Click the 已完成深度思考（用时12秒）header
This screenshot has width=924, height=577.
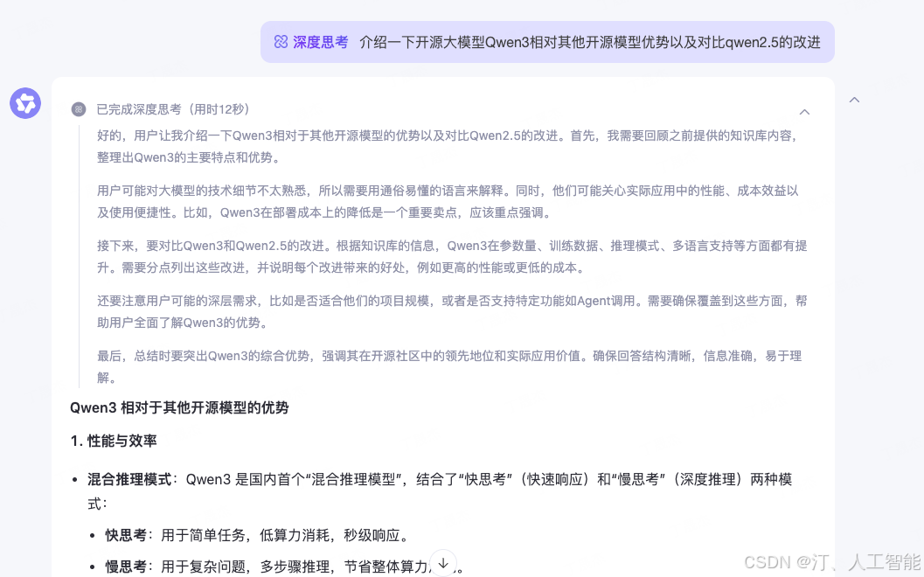tap(173, 109)
